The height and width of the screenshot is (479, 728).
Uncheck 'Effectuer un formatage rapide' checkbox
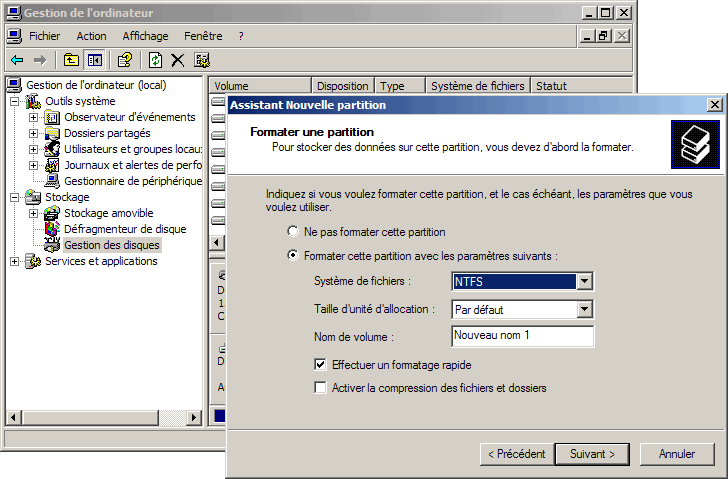321,365
